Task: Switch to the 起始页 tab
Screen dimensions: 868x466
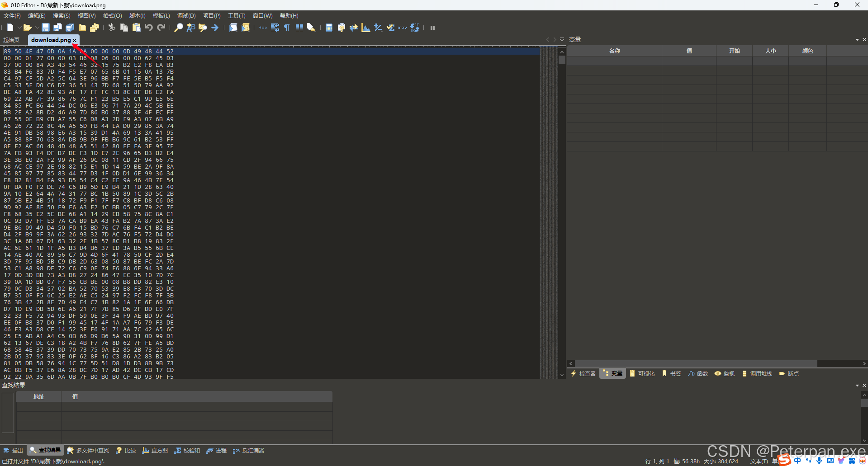Action: coord(11,40)
